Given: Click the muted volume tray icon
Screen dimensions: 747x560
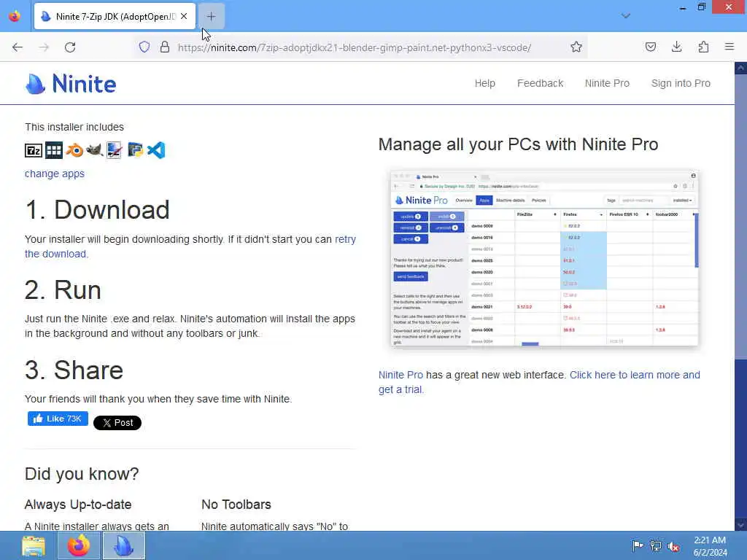Looking at the screenshot, I should point(673,547).
